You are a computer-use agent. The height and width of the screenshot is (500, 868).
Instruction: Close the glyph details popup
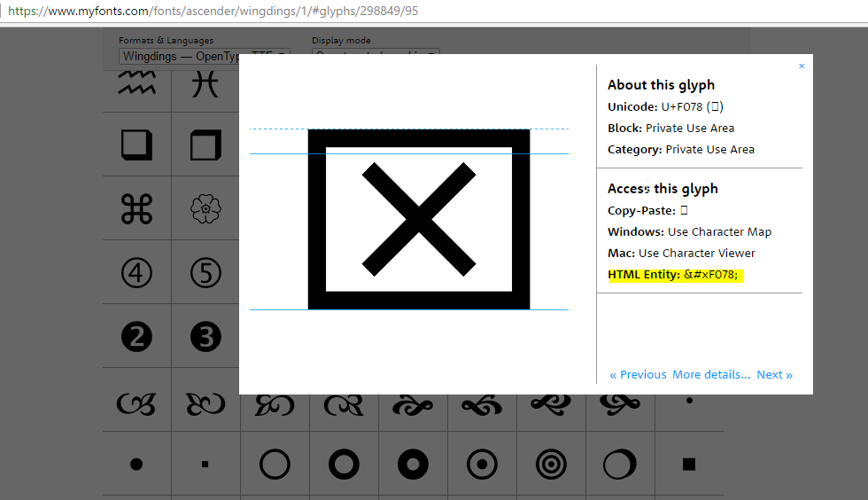pyautogui.click(x=802, y=66)
